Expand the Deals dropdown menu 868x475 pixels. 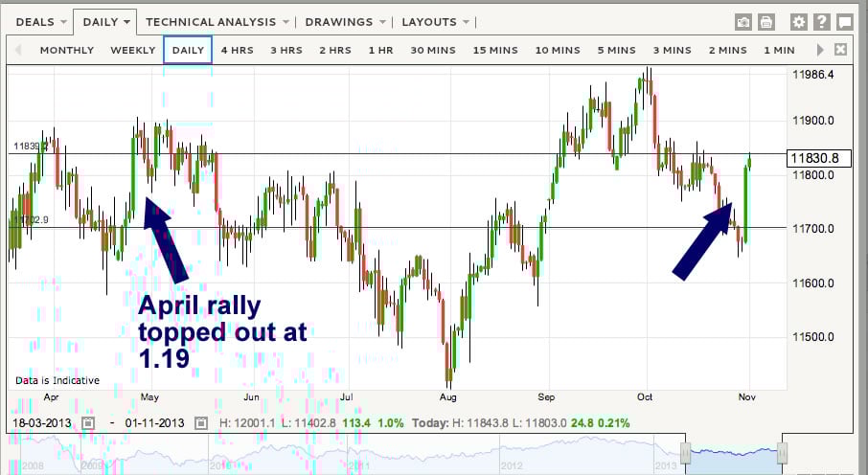(x=41, y=21)
